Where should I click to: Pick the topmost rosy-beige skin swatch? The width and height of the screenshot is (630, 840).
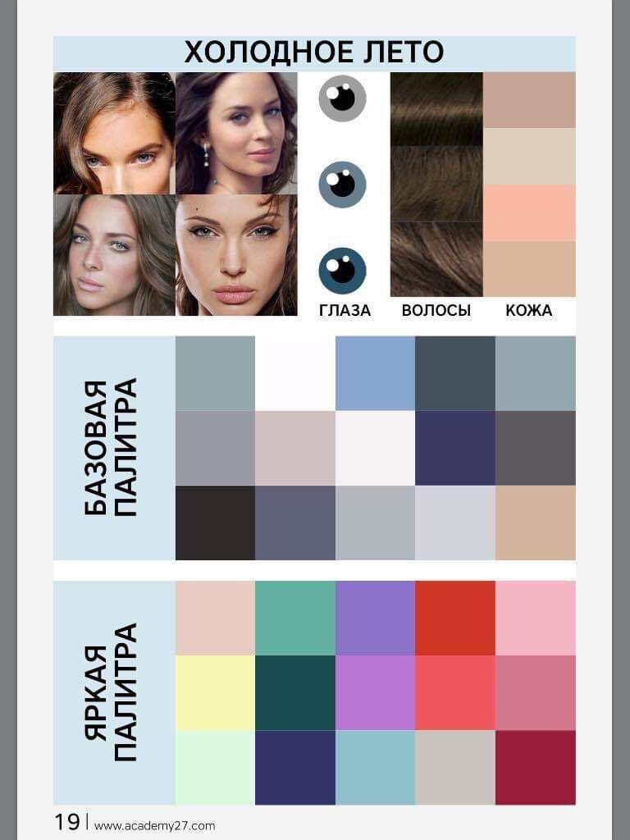[529, 100]
